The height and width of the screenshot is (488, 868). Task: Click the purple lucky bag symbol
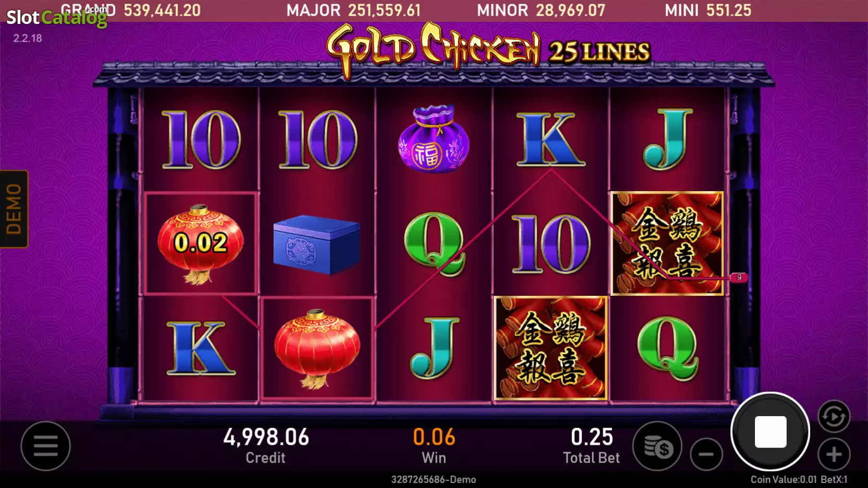coord(433,139)
